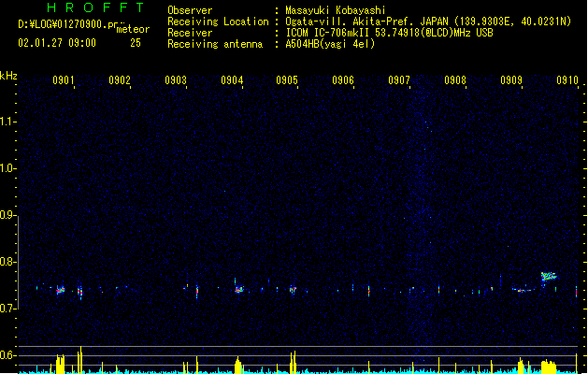Click the large meteor echo after 0909
Screen dimensions: 588x374
point(549,277)
